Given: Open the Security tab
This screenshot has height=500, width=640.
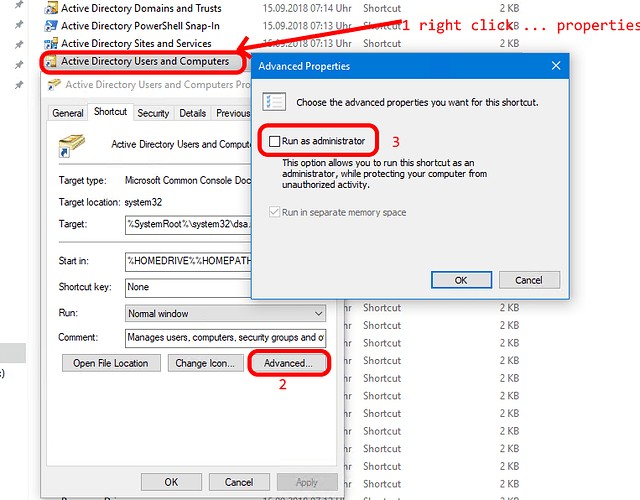Looking at the screenshot, I should (153, 113).
